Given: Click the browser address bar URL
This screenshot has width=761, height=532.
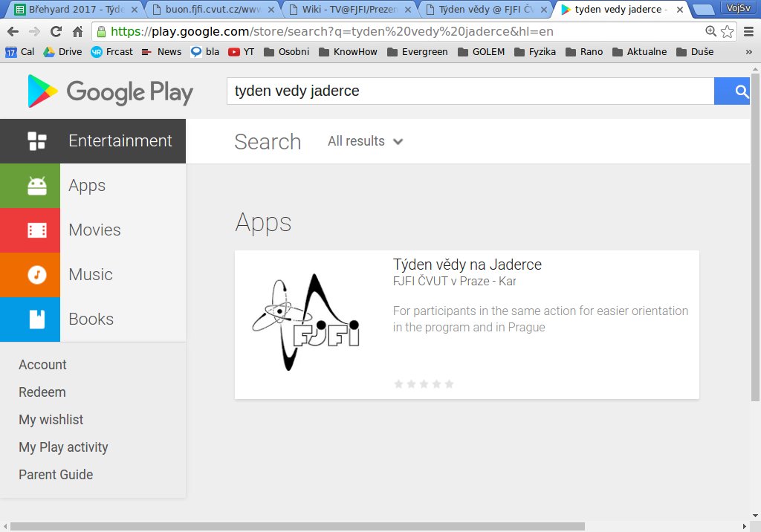Looking at the screenshot, I should point(332,31).
